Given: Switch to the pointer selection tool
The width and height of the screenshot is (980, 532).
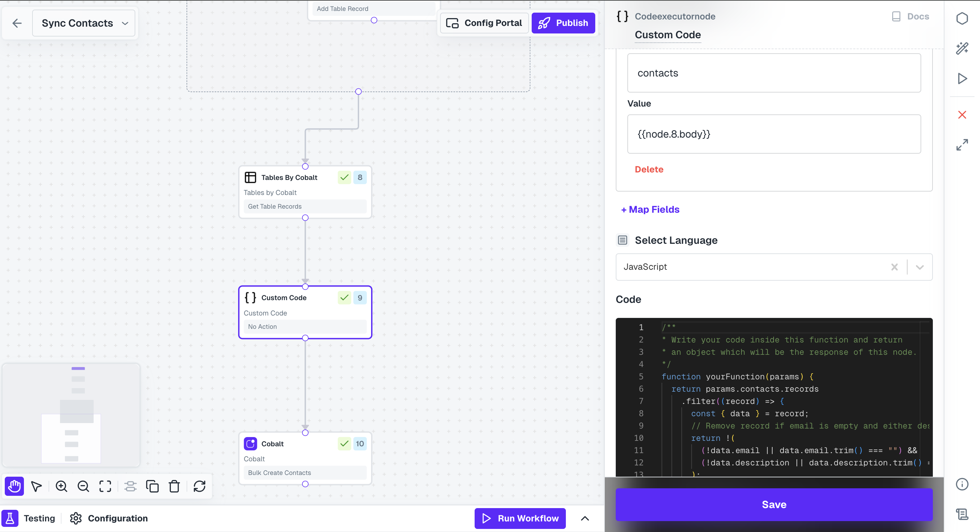Looking at the screenshot, I should coord(36,486).
